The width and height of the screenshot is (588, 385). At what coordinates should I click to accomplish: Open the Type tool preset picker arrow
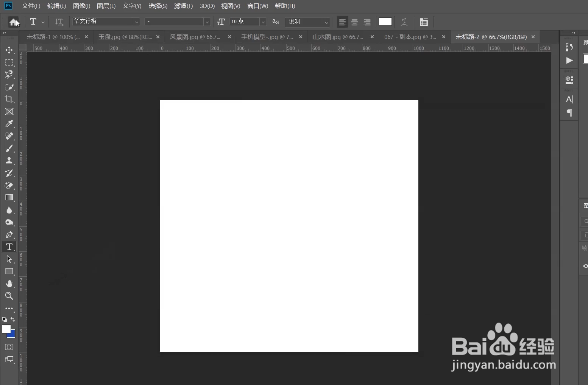point(43,22)
